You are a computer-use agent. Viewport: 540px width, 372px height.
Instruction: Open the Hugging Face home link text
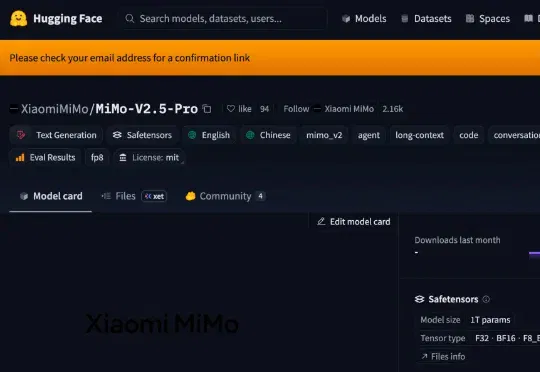click(68, 19)
